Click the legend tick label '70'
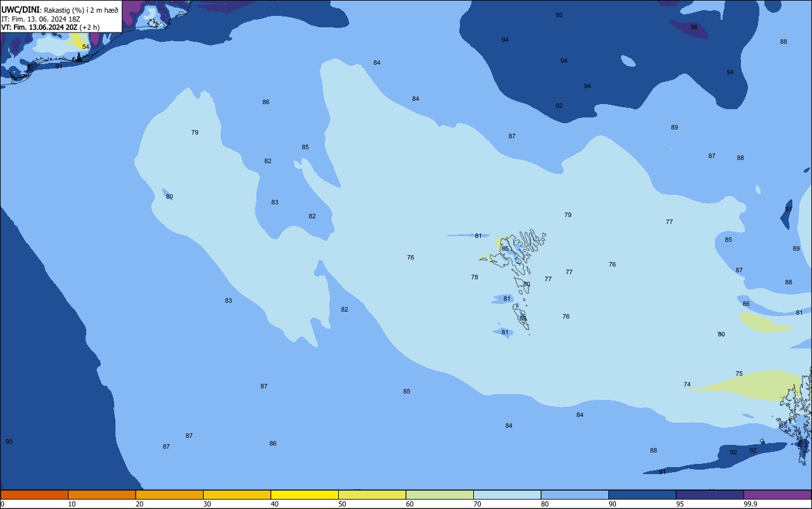 point(477,504)
